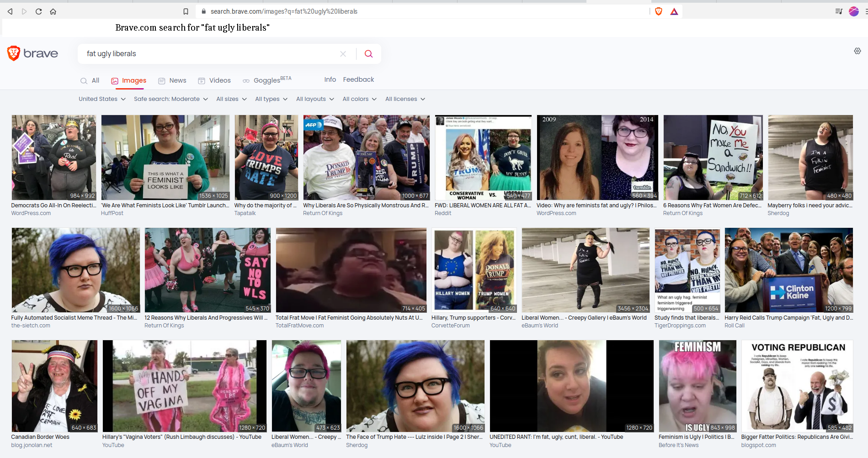Image resolution: width=868 pixels, height=458 pixels.
Task: Click inside the search text field
Action: coord(206,54)
